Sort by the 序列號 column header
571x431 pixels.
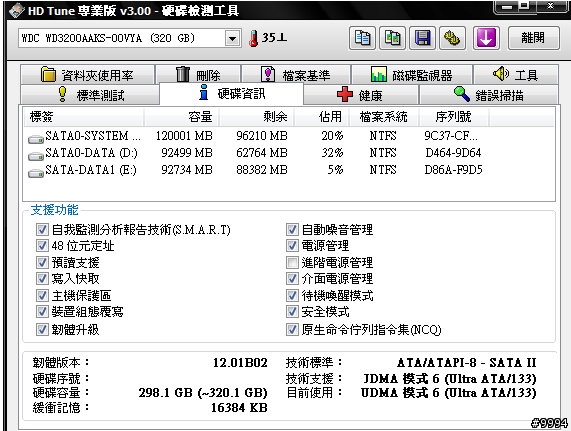[x=454, y=116]
